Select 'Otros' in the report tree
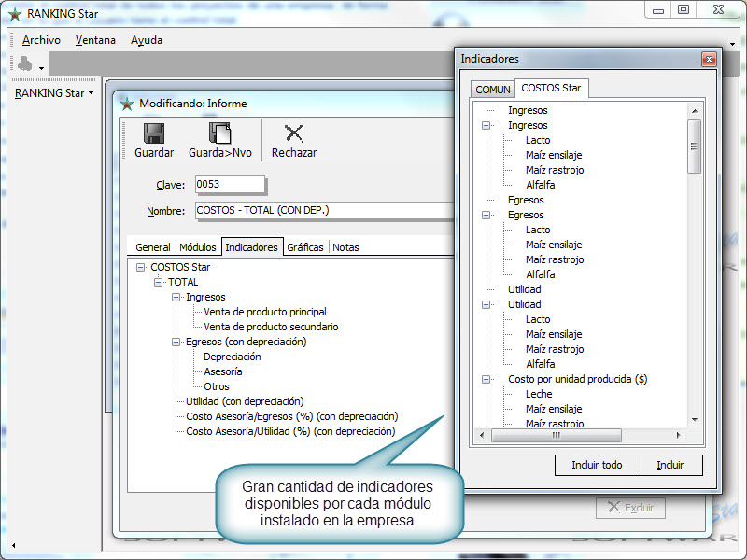 coord(217,386)
